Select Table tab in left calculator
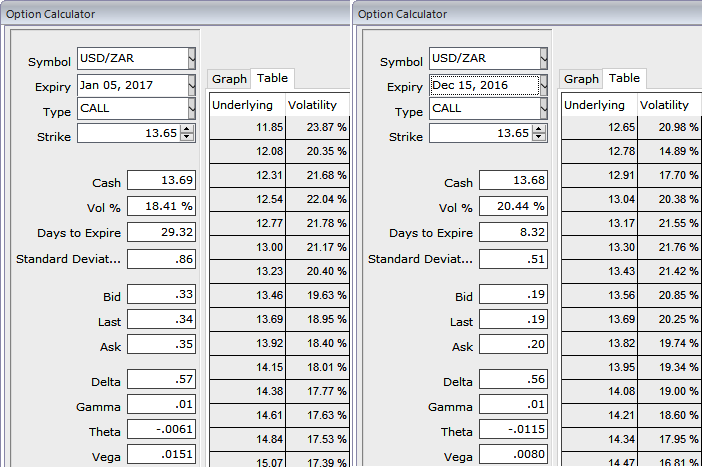The width and height of the screenshot is (702, 467). click(x=272, y=78)
